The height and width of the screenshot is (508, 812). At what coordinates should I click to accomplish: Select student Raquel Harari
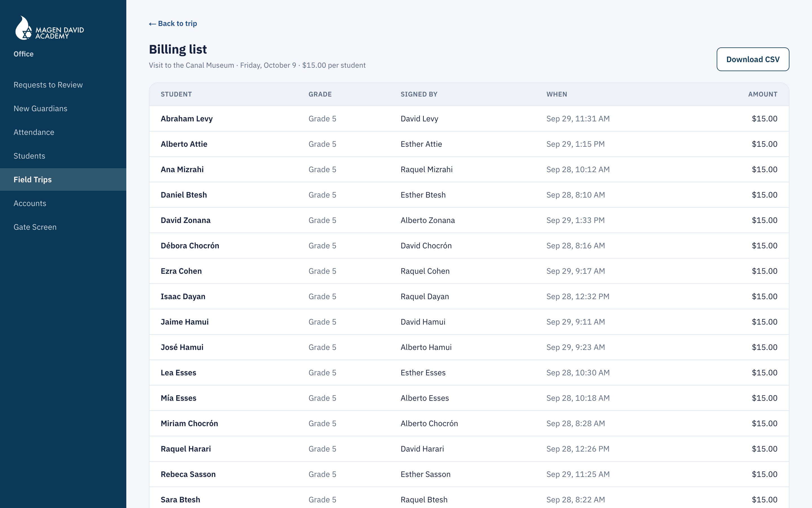click(186, 449)
